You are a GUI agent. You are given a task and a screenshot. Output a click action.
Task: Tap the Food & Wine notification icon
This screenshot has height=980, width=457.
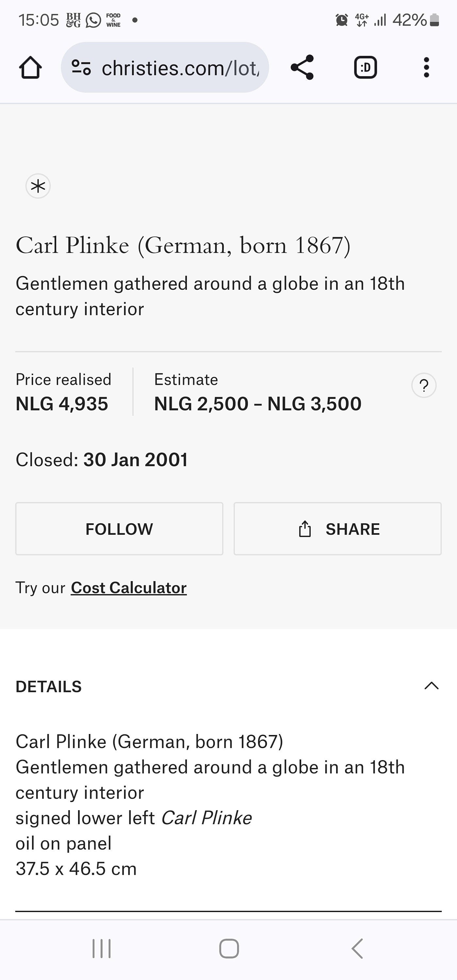click(x=113, y=20)
